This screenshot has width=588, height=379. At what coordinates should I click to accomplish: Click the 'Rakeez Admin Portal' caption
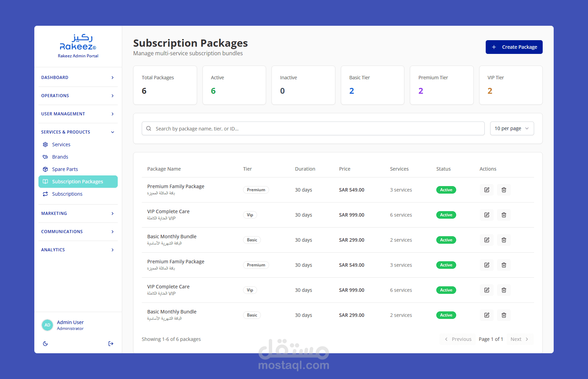point(78,56)
